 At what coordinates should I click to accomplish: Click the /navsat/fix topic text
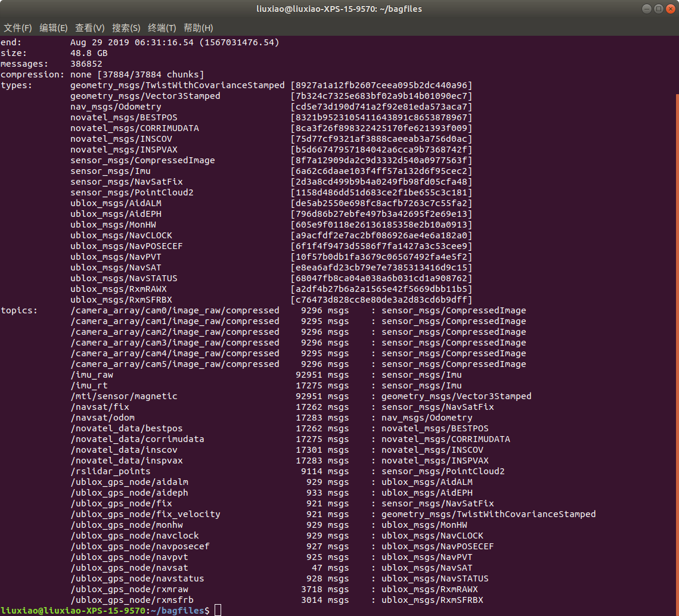coord(100,407)
